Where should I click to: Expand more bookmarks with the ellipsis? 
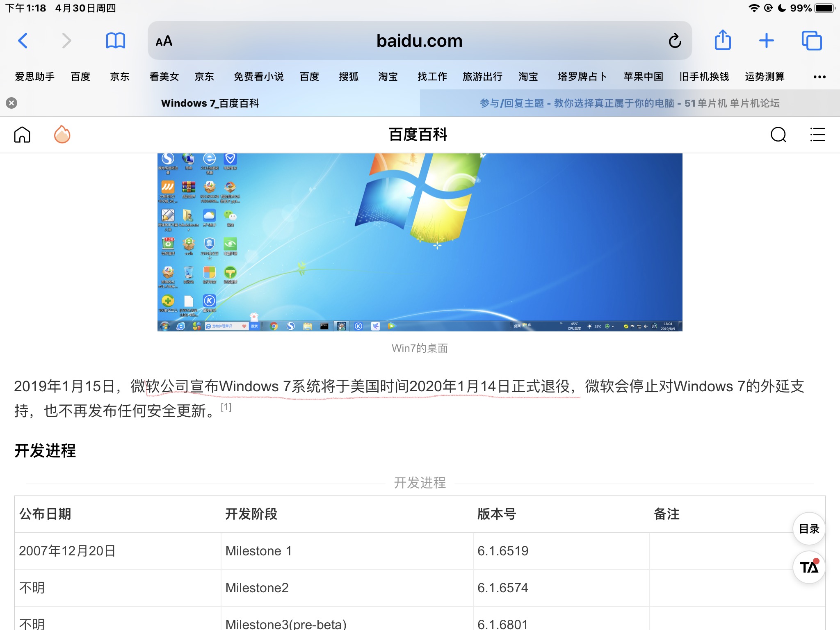[x=819, y=77]
